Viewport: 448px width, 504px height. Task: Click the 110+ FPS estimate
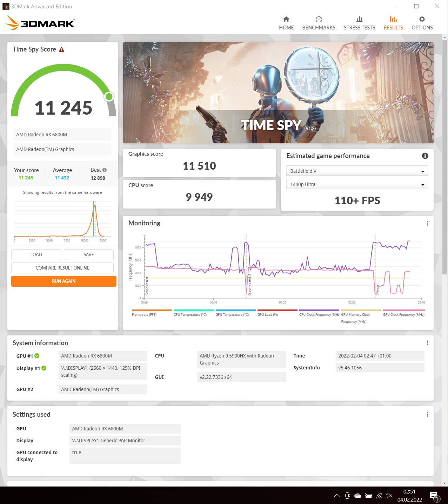pyautogui.click(x=357, y=200)
